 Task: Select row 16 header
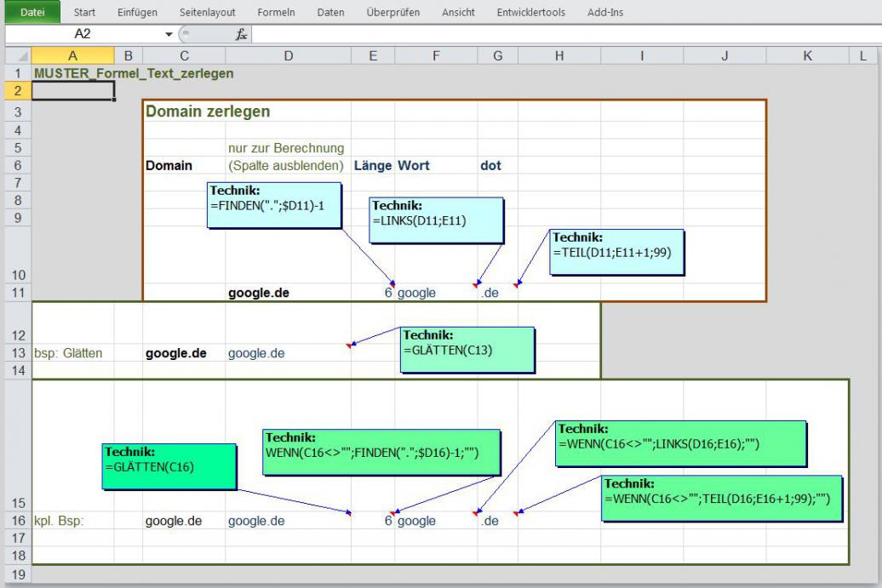tap(18, 521)
